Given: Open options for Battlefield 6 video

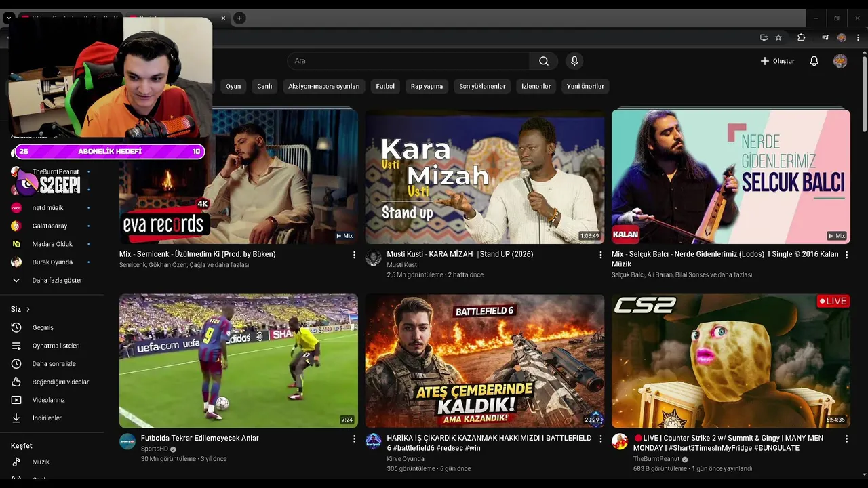Looking at the screenshot, I should click(x=600, y=439).
